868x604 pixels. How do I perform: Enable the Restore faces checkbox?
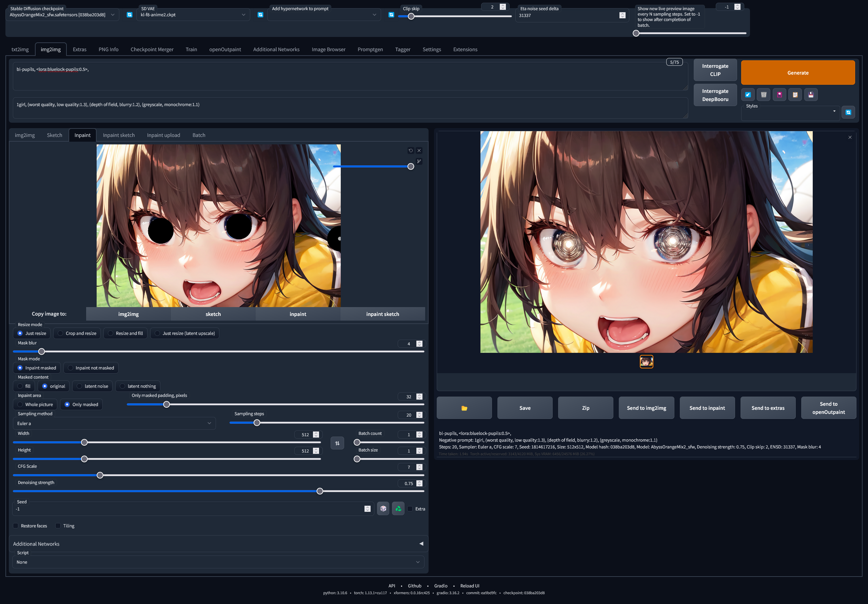click(x=16, y=526)
